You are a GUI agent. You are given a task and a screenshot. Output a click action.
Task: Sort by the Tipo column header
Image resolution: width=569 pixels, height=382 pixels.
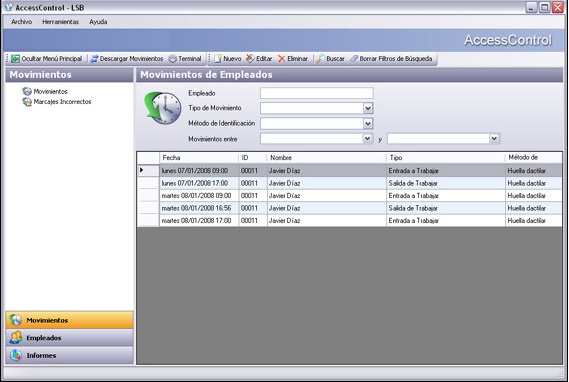pyautogui.click(x=446, y=158)
